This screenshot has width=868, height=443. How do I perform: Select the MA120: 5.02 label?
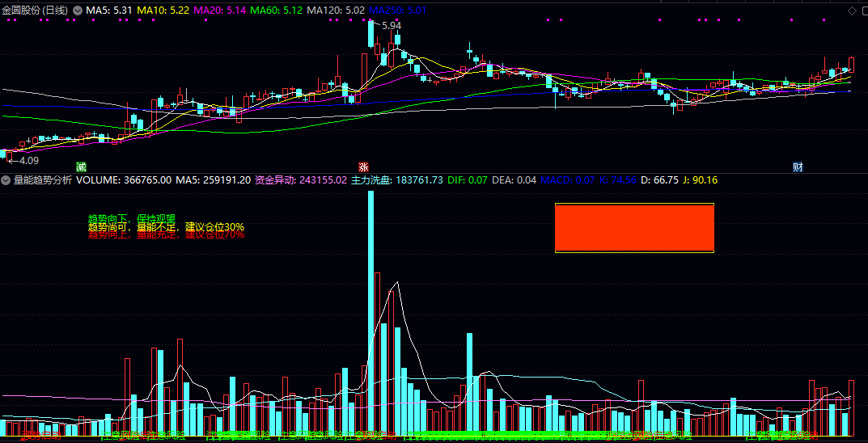click(x=336, y=10)
